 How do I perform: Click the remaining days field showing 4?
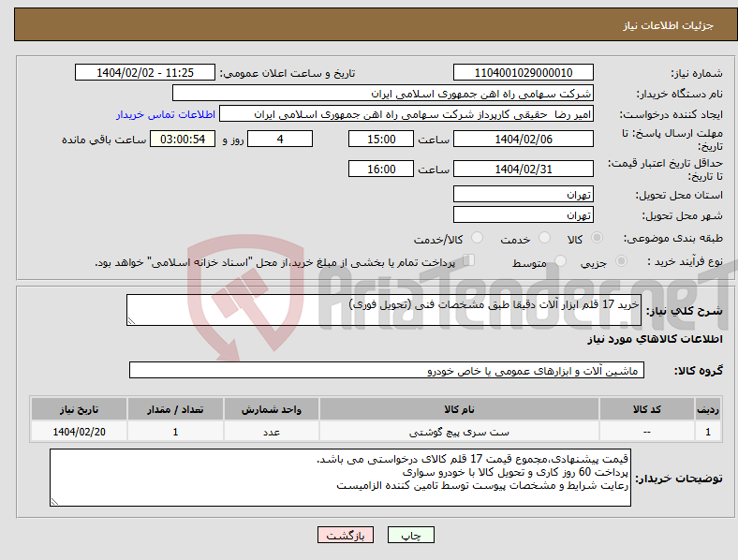click(280, 139)
